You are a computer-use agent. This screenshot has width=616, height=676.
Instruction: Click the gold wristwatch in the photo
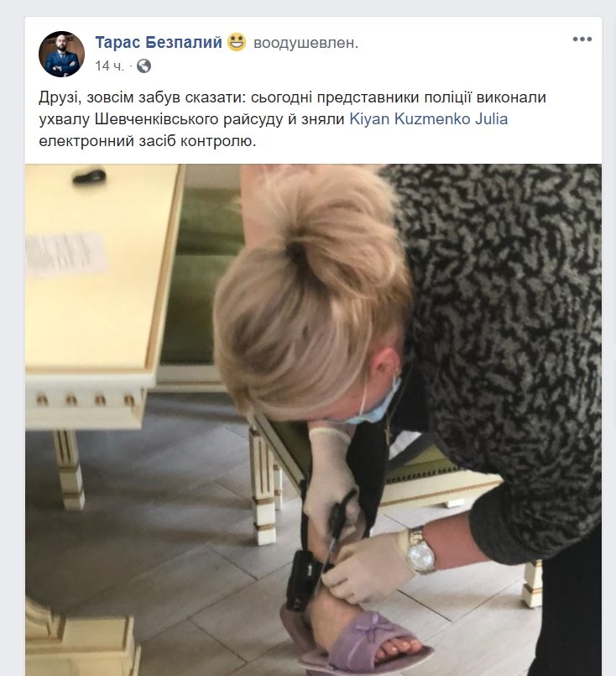[x=420, y=551]
